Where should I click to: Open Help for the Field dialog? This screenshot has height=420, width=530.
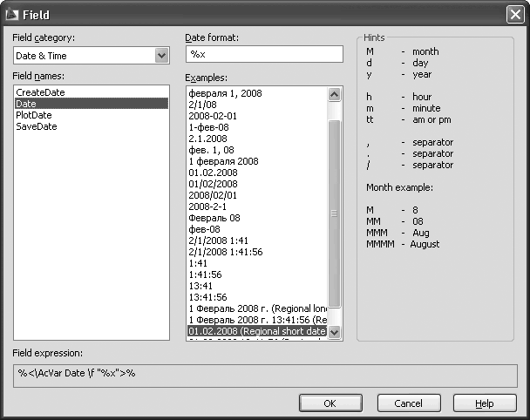tap(485, 403)
